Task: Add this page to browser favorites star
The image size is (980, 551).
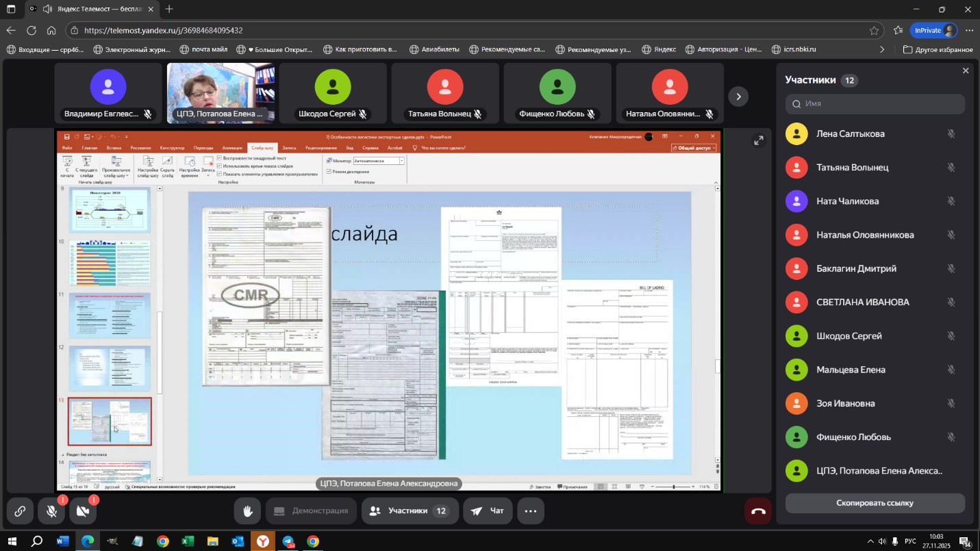Action: point(874,30)
